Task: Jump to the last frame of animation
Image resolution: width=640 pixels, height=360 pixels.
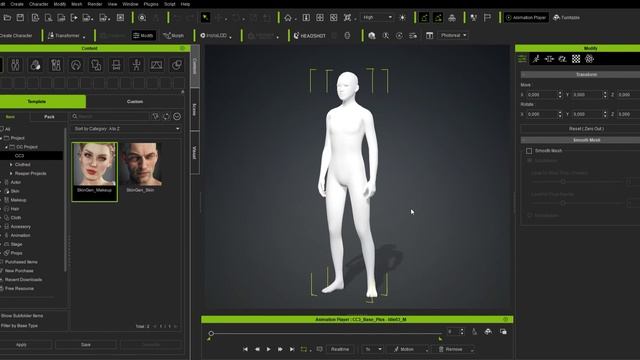Action: pos(292,349)
